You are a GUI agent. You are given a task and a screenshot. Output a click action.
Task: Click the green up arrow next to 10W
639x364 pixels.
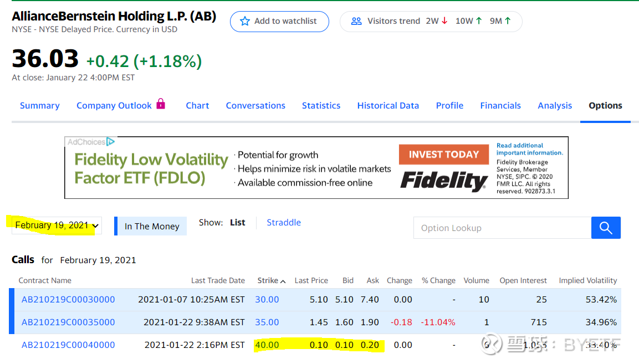pyautogui.click(x=479, y=21)
